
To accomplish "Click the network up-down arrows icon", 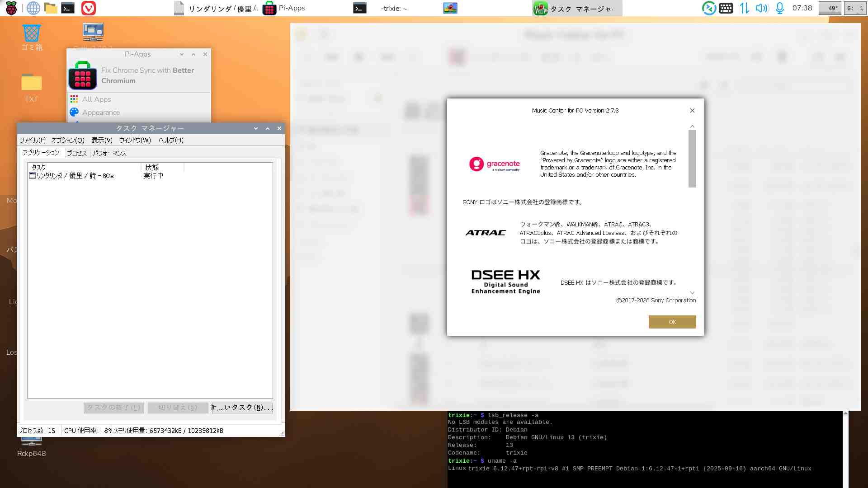I will click(744, 8).
